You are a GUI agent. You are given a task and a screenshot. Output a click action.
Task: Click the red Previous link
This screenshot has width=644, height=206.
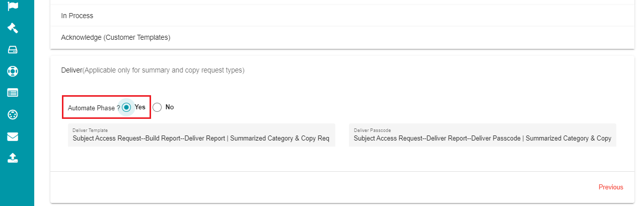611,187
